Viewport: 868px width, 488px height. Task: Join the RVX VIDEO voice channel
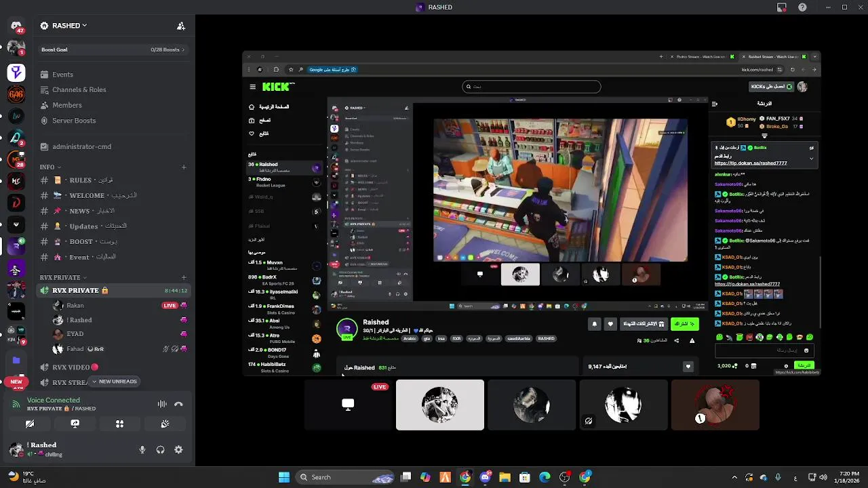113,367
